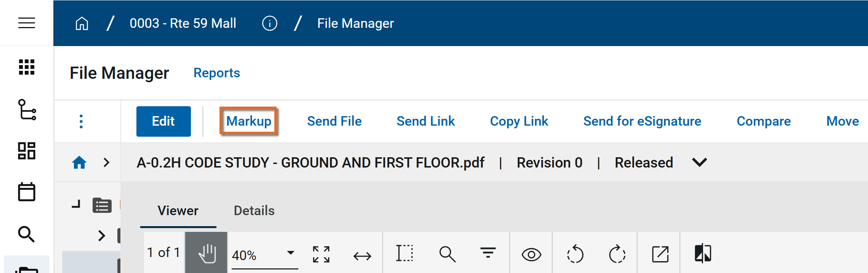
Task: Expand the revision dropdown chevron next to Released
Action: coord(699,163)
